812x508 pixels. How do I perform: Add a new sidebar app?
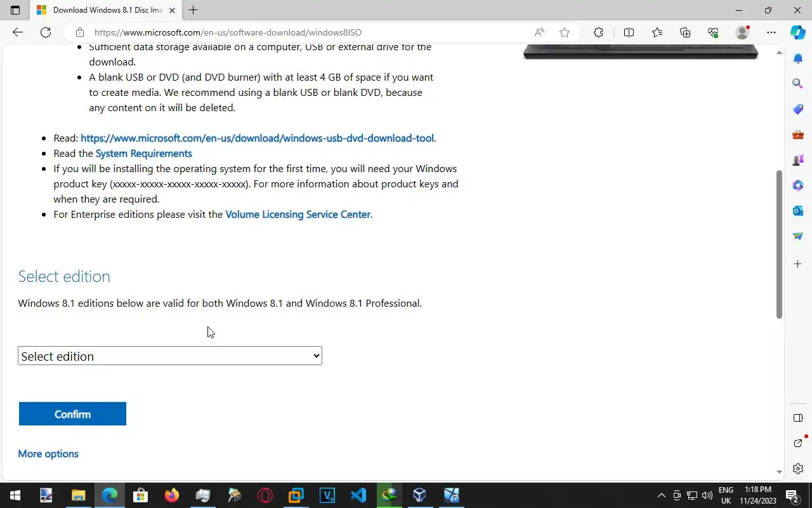click(798, 264)
